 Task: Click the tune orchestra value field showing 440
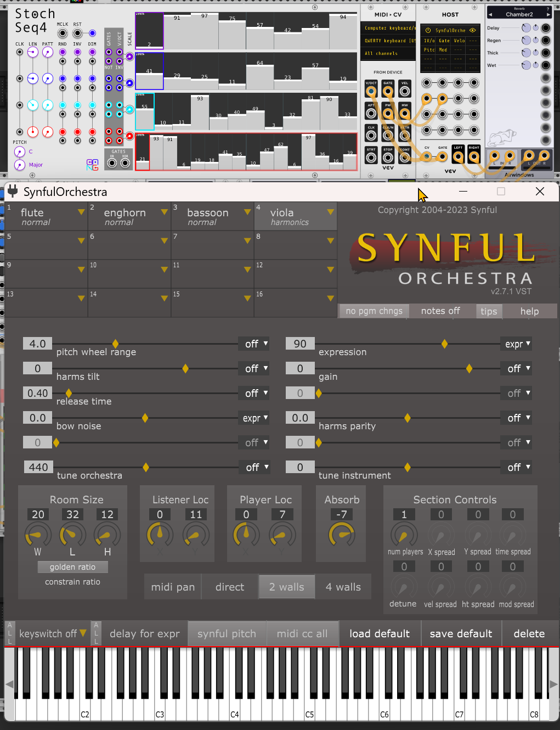click(38, 467)
